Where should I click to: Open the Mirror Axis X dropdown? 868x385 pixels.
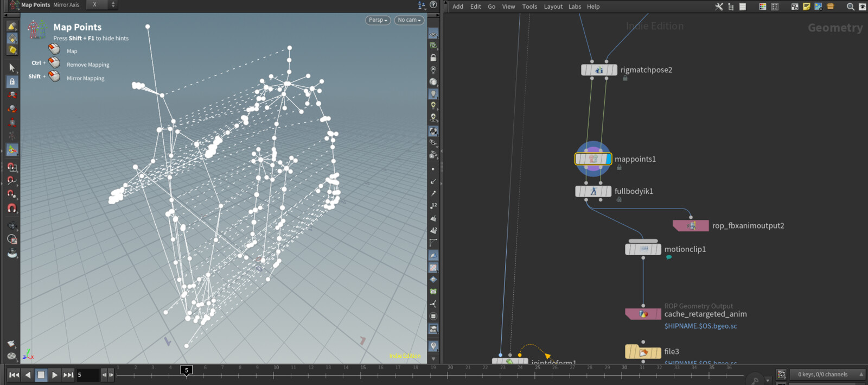pos(101,5)
